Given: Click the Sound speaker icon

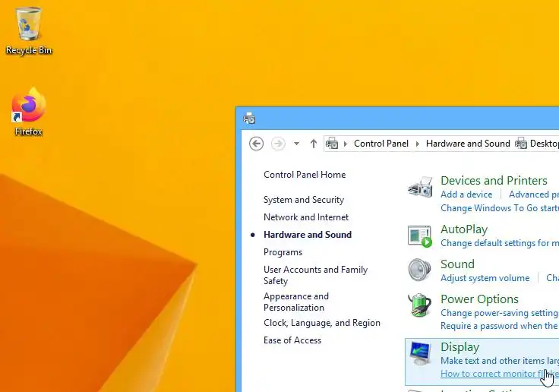Looking at the screenshot, I should [419, 270].
